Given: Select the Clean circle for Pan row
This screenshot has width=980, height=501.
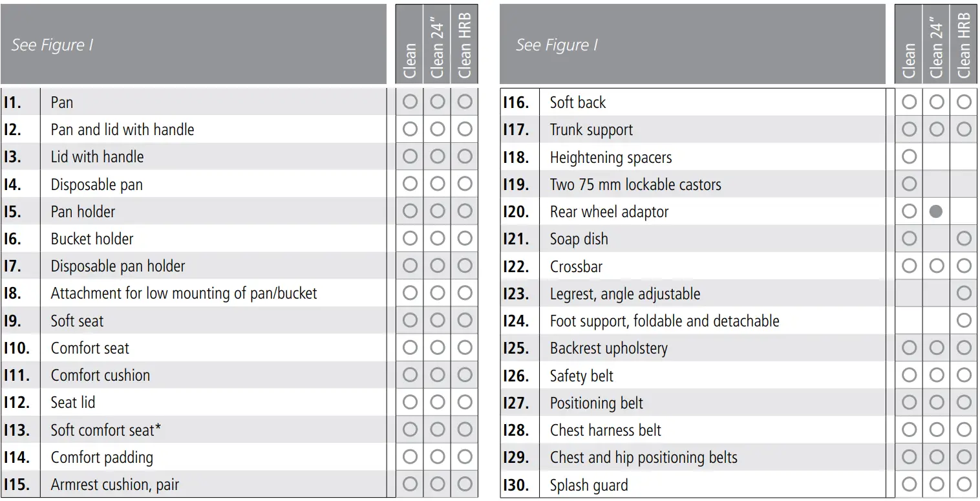Looking at the screenshot, I should (x=410, y=102).
